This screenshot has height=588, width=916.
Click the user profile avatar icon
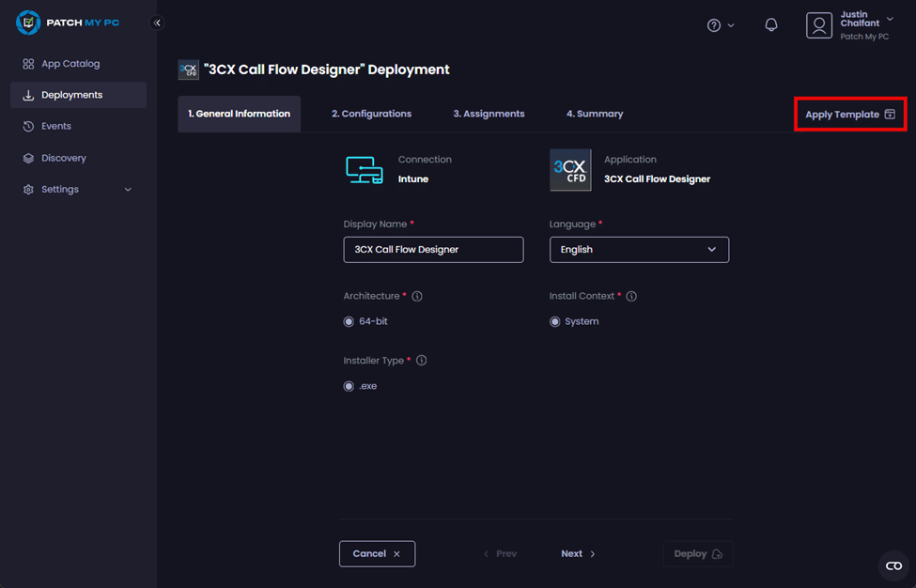(819, 25)
